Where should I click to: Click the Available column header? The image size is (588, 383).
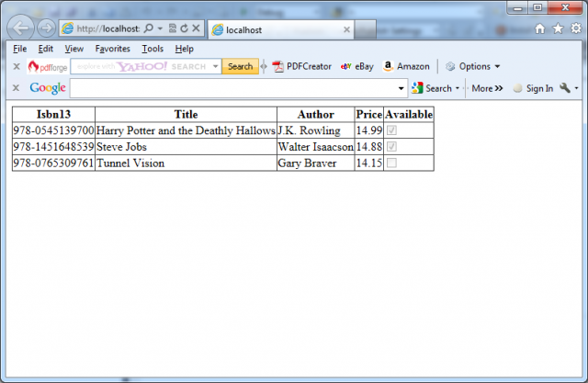(x=409, y=114)
